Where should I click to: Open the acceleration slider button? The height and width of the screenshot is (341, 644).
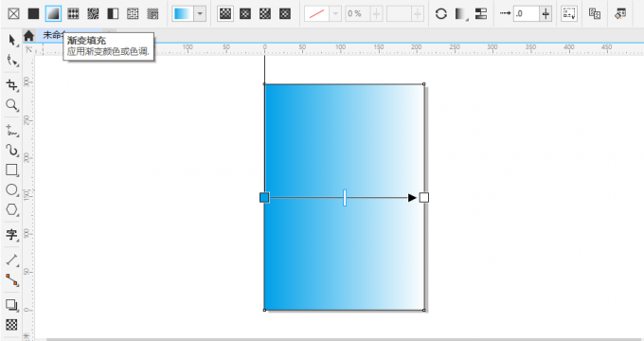[x=546, y=13]
